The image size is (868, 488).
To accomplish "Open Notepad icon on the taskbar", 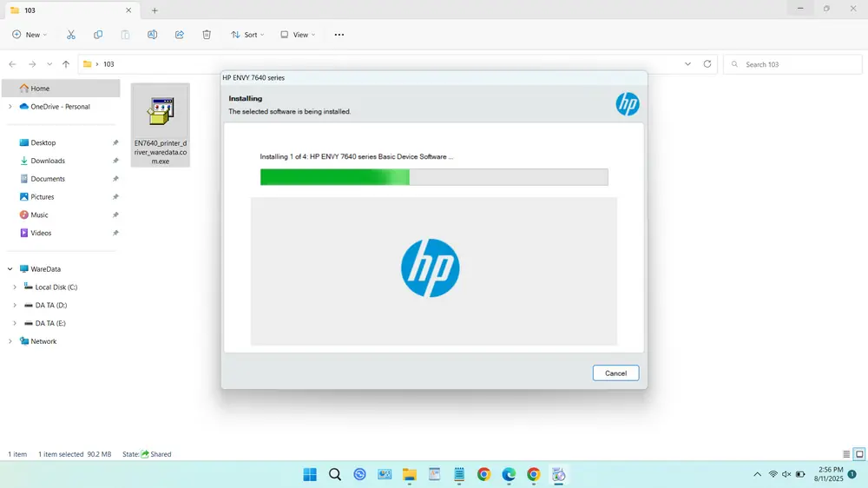I will [x=459, y=474].
